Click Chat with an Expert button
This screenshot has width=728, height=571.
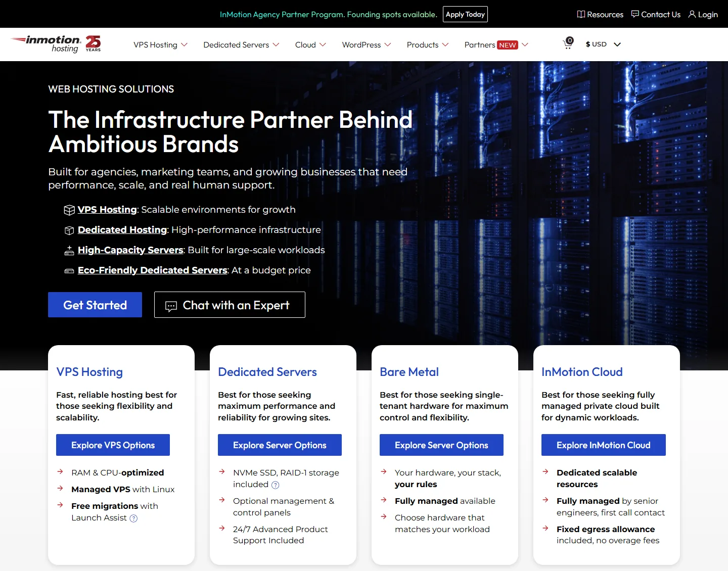click(230, 305)
